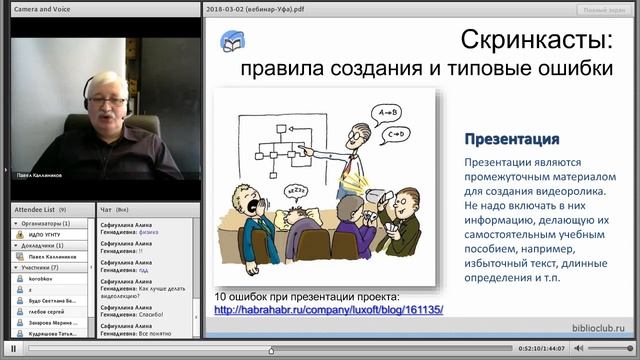Click the chat message 'Спасибо!'
The height and width of the screenshot is (360, 640).
click(151, 315)
